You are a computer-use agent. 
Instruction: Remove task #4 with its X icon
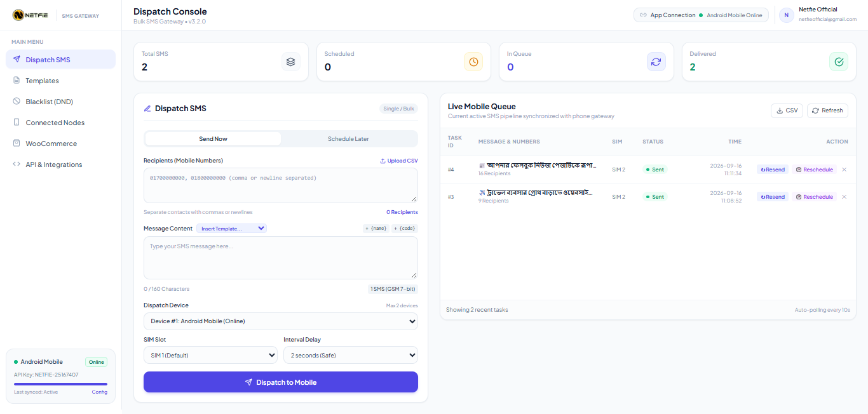(x=844, y=170)
